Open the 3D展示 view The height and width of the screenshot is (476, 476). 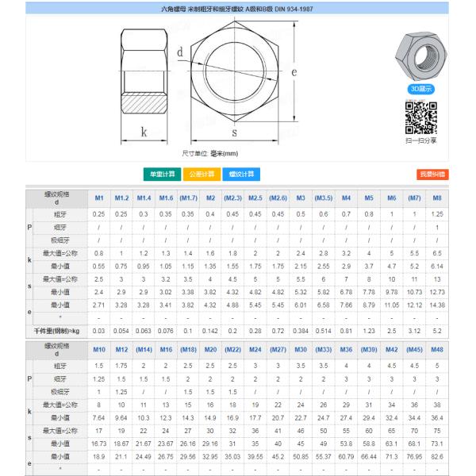pos(420,88)
